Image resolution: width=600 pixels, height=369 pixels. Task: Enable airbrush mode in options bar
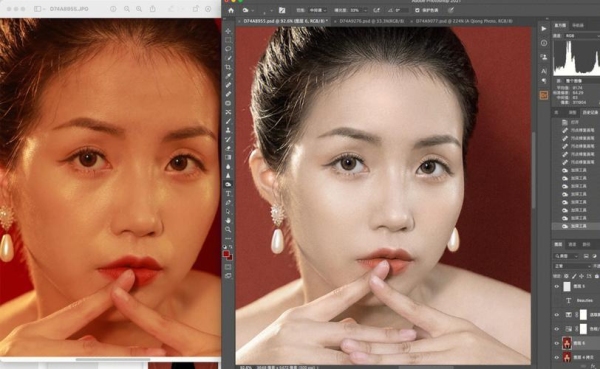(377, 10)
